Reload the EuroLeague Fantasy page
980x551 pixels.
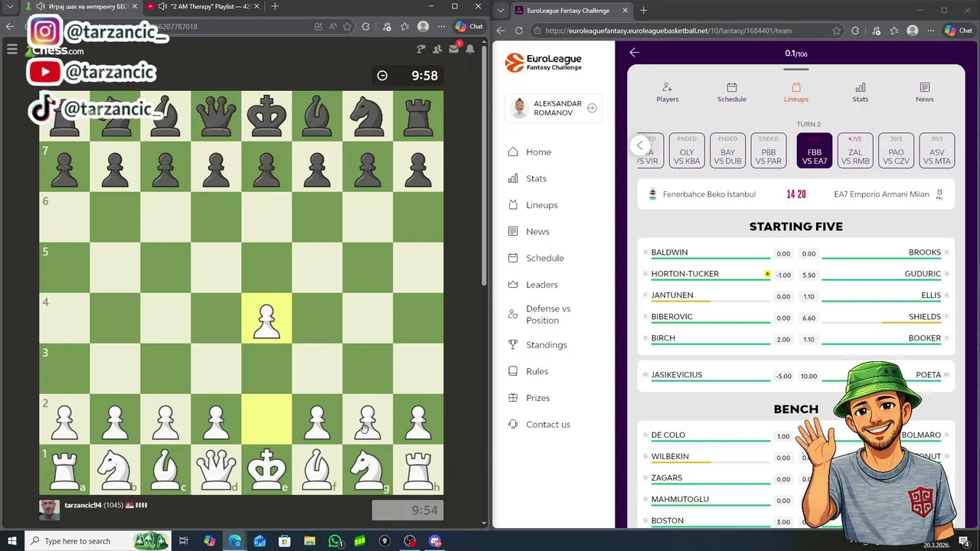point(519,31)
